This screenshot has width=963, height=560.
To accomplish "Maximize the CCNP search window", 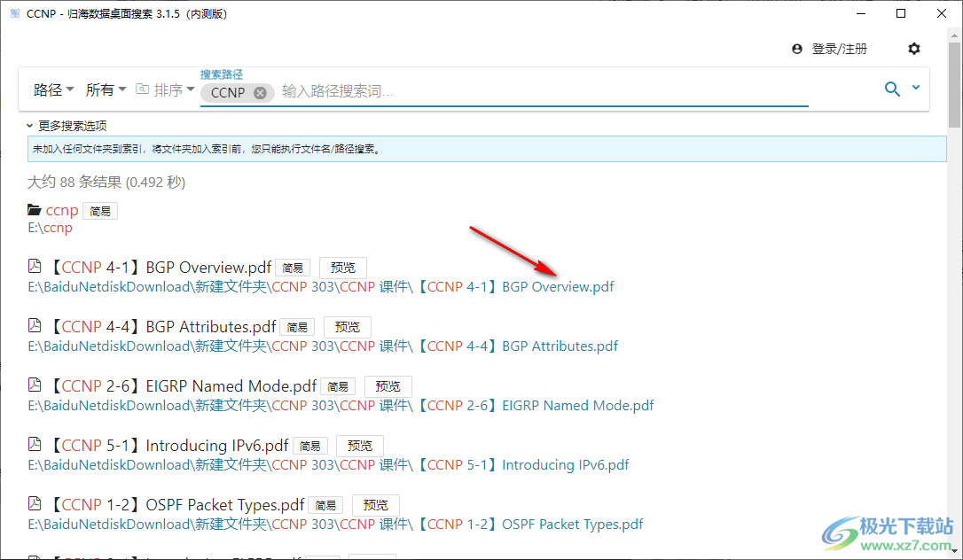I will (901, 13).
